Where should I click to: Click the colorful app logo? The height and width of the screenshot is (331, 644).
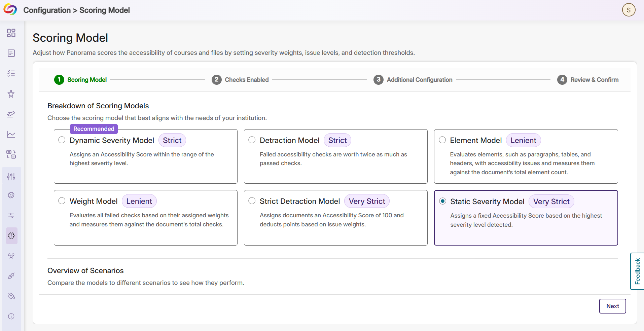(x=10, y=10)
